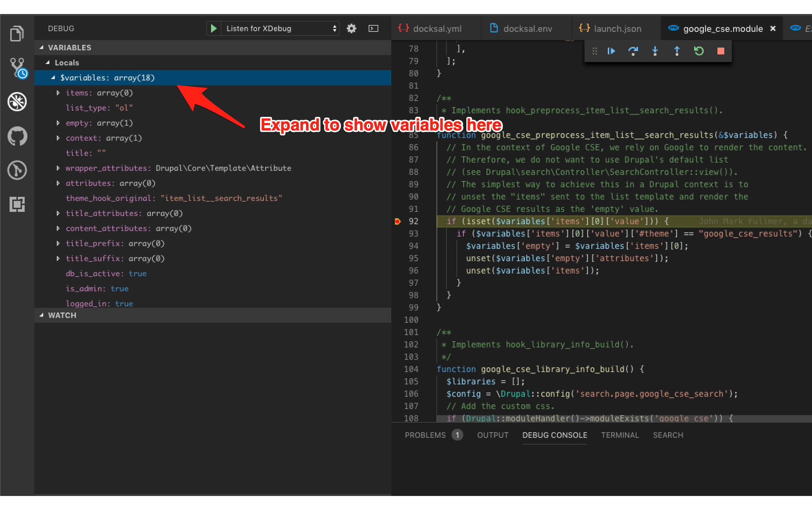Image resolution: width=812 pixels, height=510 pixels.
Task: Click the debug Continue button
Action: click(x=611, y=51)
